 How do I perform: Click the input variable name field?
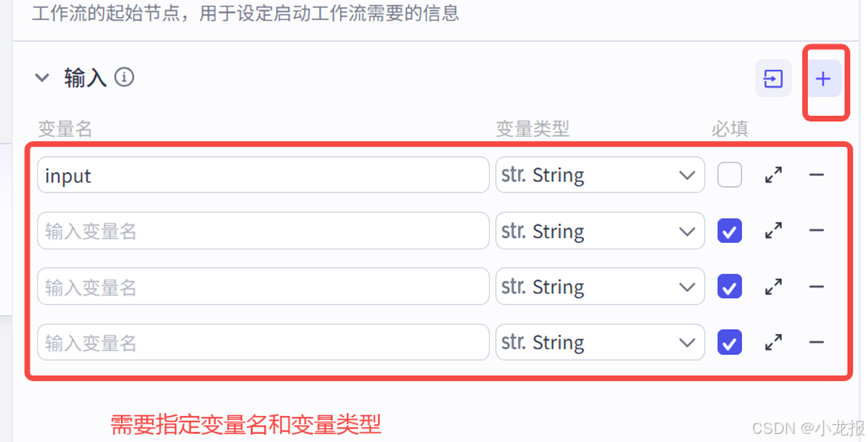tap(262, 175)
